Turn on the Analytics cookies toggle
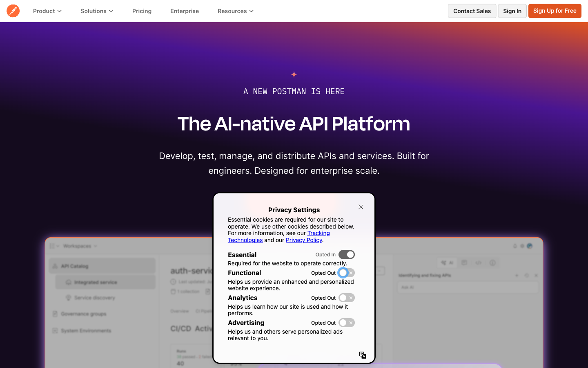 click(x=346, y=298)
